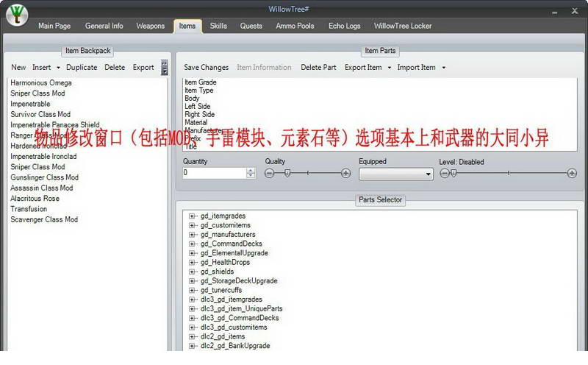Select Alacritous Rose item
This screenshot has width=588, height=365.
(35, 198)
